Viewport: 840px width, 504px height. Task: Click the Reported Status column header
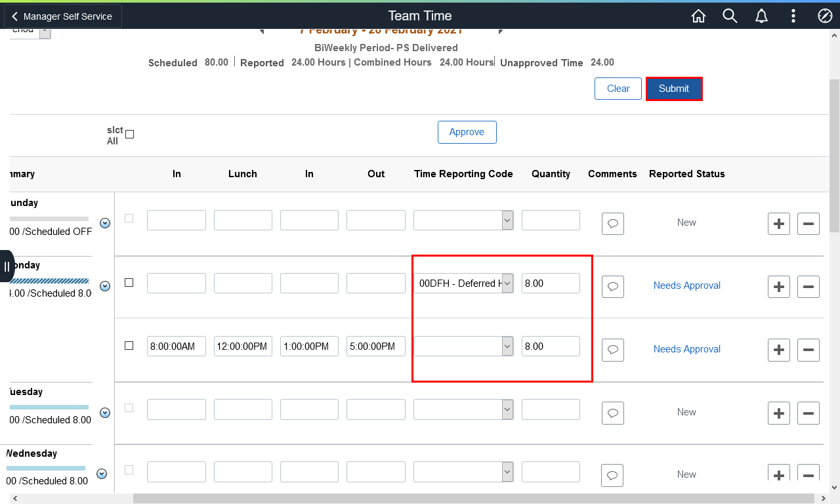pos(687,174)
